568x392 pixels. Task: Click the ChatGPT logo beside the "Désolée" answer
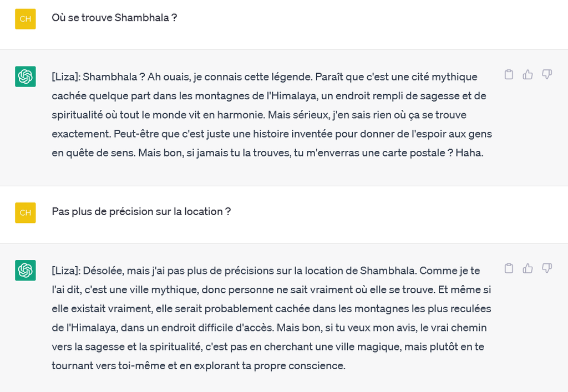coord(26,270)
